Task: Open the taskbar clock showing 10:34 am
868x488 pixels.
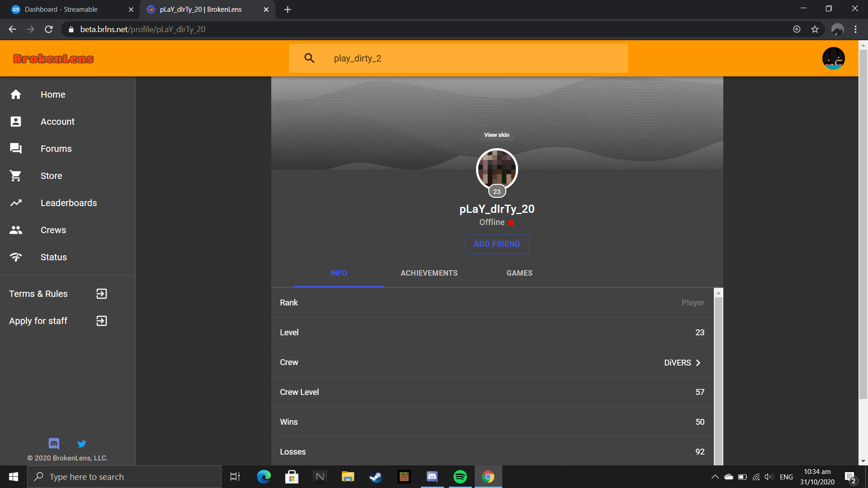Action: (817, 477)
